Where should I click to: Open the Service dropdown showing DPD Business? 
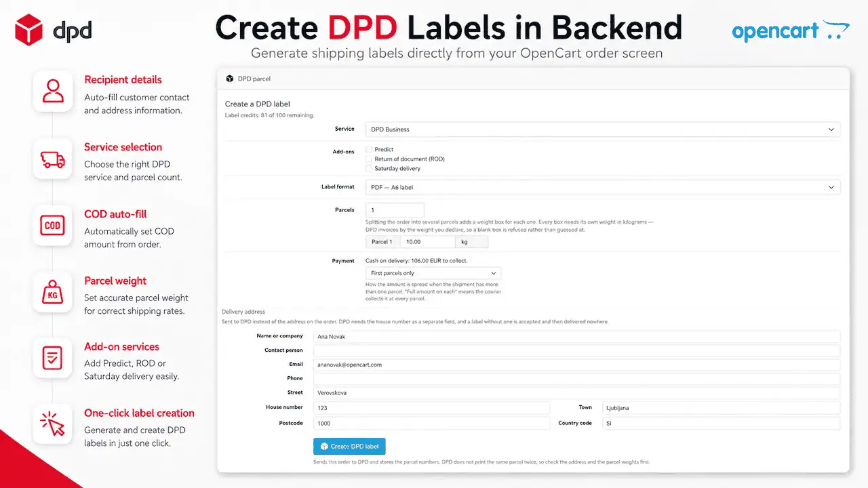[x=602, y=129]
